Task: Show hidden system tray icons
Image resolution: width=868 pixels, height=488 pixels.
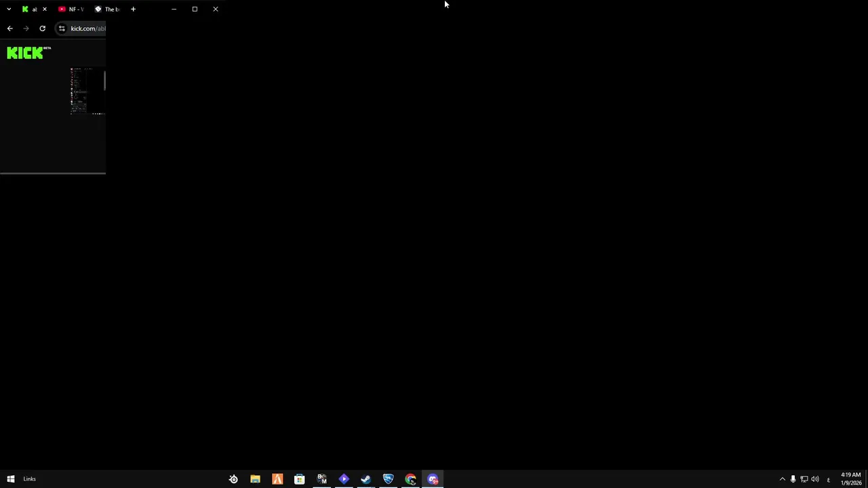Action: (782, 479)
